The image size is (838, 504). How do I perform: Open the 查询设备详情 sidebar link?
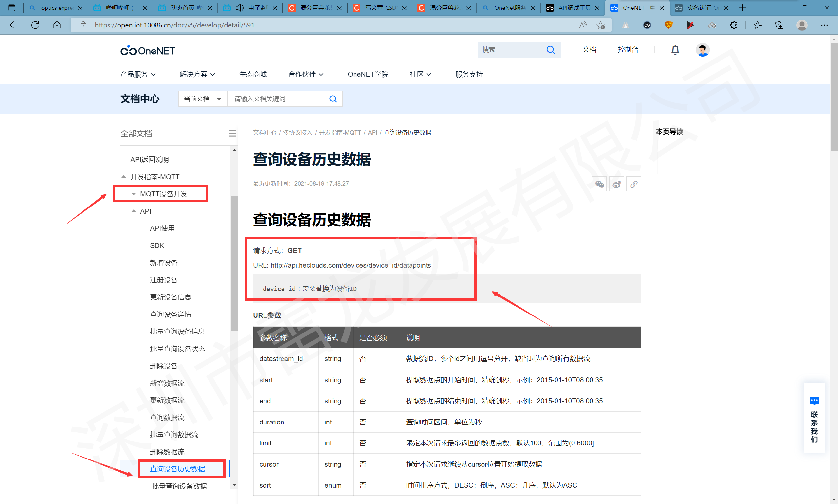(x=171, y=314)
